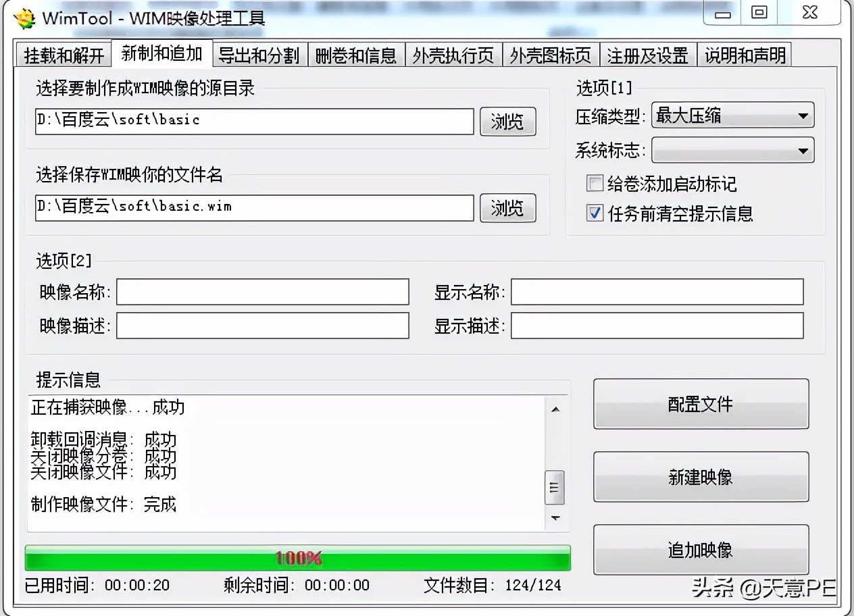This screenshot has height=616, width=854.
Task: Switch to the 注册及设置 tab
Action: pyautogui.click(x=647, y=55)
